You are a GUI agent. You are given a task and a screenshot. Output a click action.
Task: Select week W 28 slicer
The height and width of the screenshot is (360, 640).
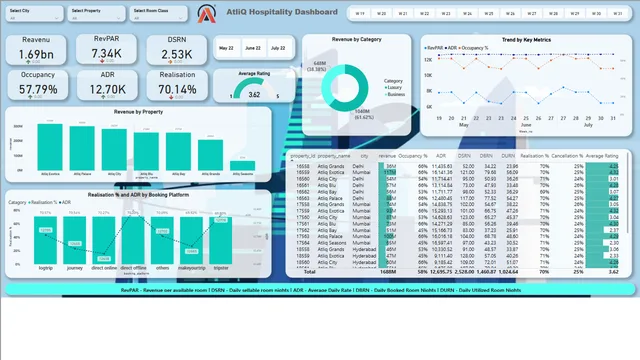pos(553,13)
